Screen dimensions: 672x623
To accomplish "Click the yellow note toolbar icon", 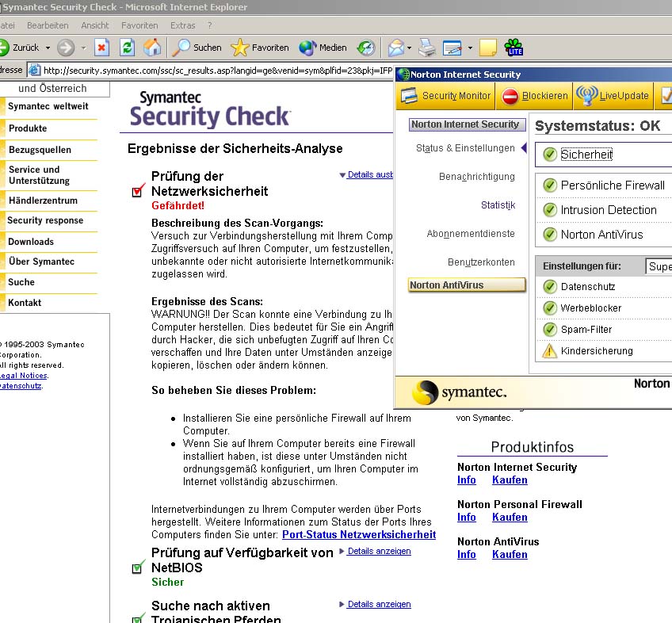I will pyautogui.click(x=487, y=48).
